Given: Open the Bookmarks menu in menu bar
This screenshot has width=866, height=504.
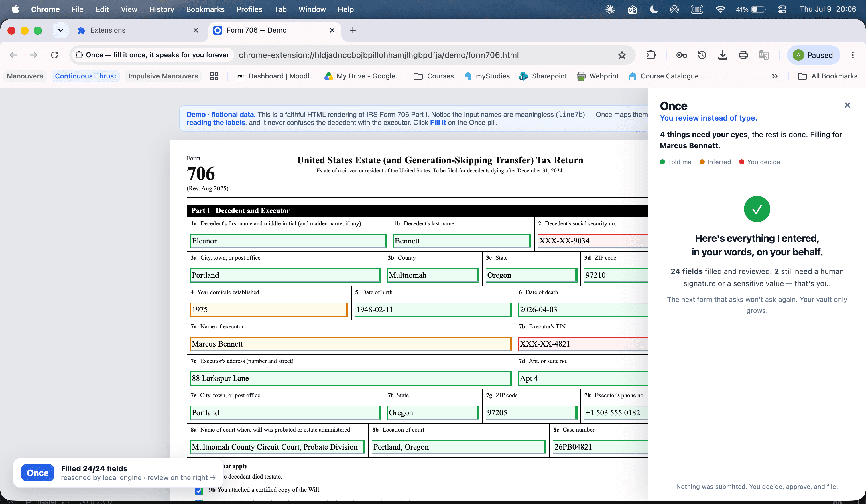Looking at the screenshot, I should (205, 9).
